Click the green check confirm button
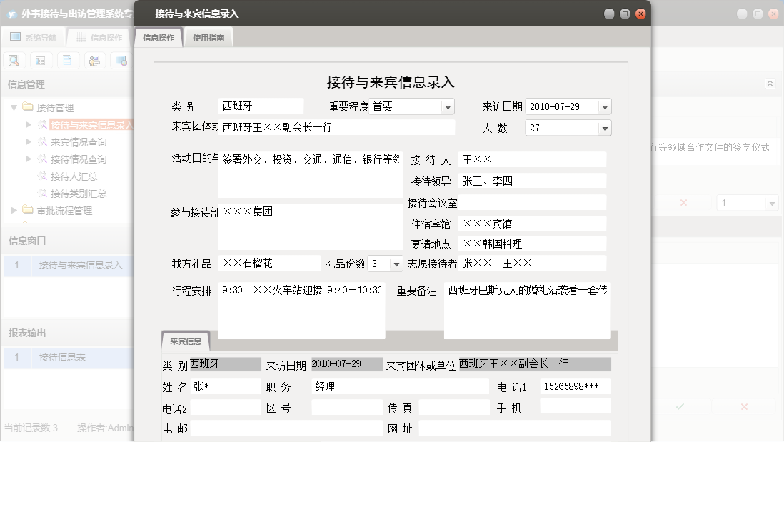 (x=680, y=406)
